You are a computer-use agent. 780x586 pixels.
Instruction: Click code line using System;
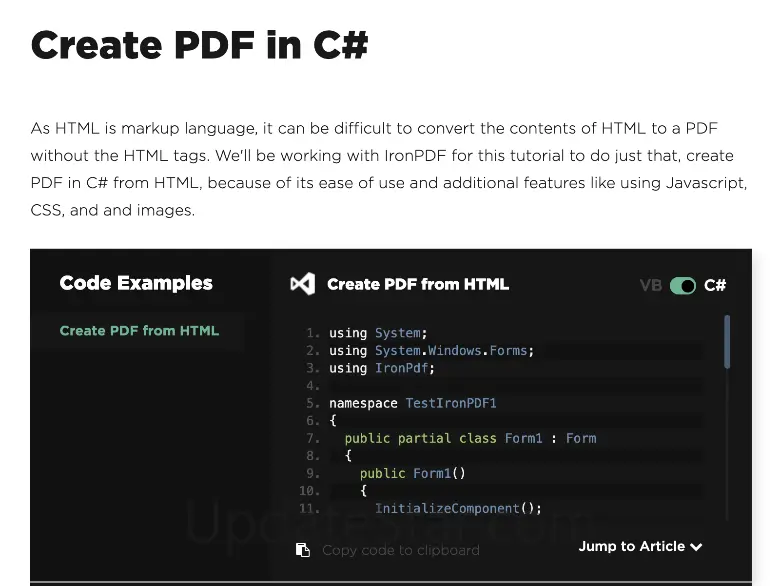pos(378,333)
